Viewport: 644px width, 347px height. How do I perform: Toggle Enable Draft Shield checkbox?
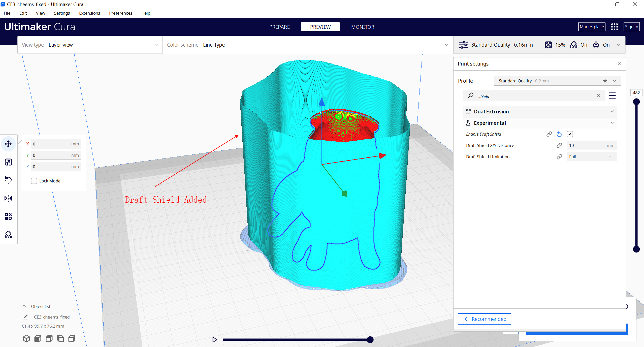pos(570,134)
